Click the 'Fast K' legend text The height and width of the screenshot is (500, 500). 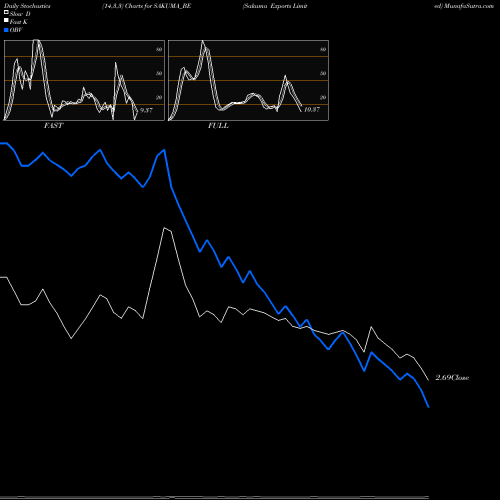19,22
